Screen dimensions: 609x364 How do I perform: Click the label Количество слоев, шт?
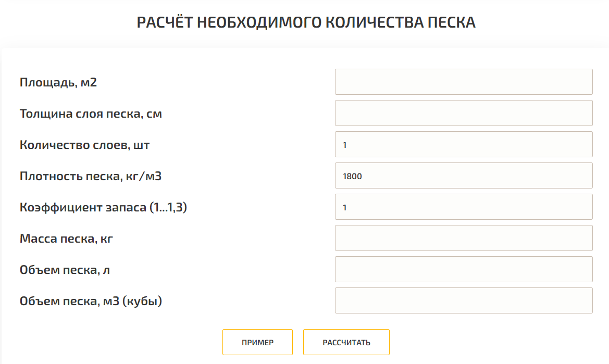click(x=84, y=145)
